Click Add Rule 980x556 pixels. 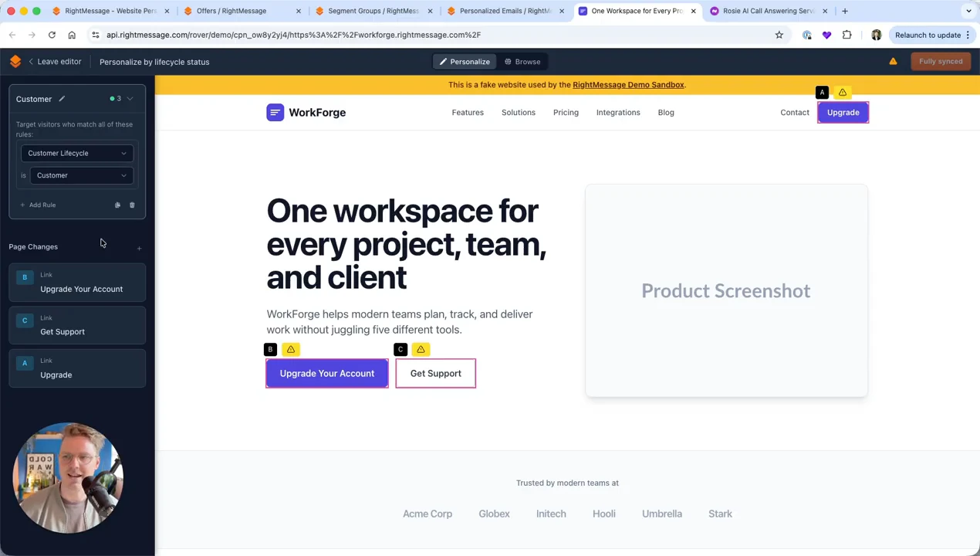click(38, 205)
